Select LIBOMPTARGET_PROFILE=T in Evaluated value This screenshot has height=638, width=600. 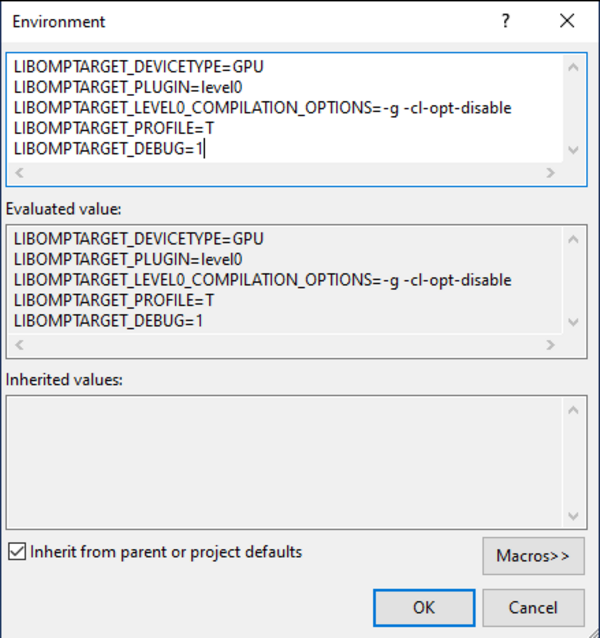[114, 301]
